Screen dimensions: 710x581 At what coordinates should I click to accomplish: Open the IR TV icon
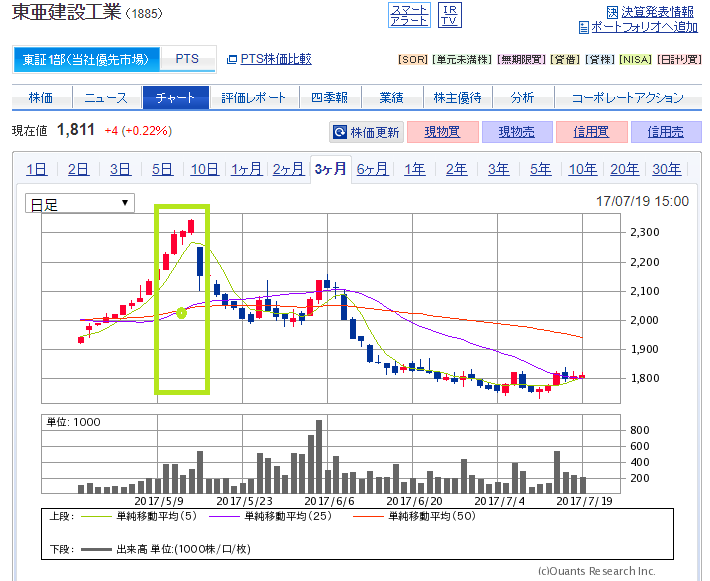click(x=450, y=15)
